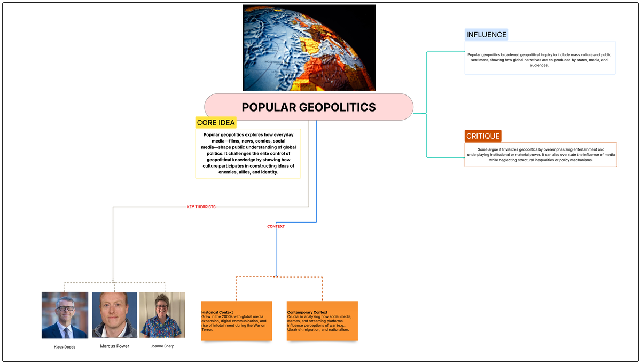Image resolution: width=641 pixels, height=364 pixels.
Task: Select the yellow CORE IDEA label
Action: pos(216,123)
